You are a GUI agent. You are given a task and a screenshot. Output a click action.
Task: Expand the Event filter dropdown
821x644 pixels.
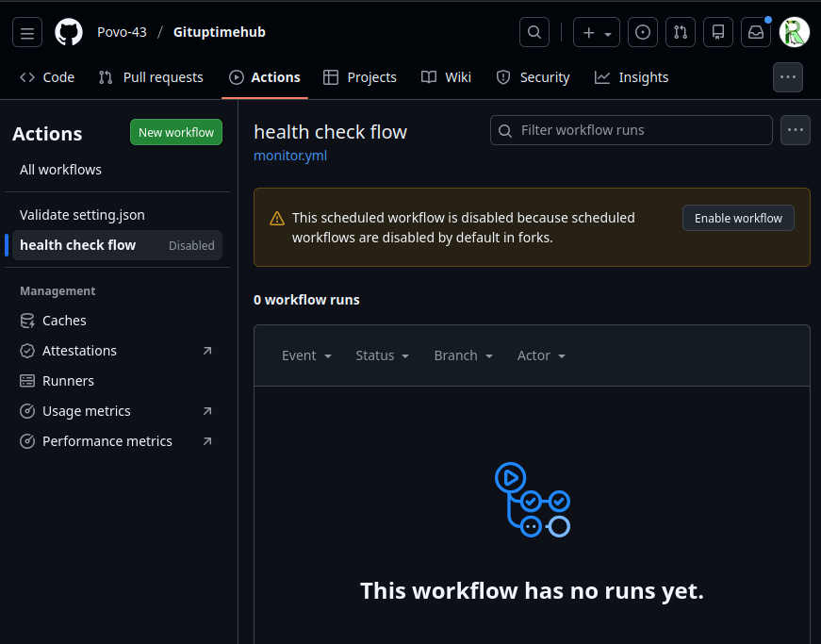[x=306, y=355]
